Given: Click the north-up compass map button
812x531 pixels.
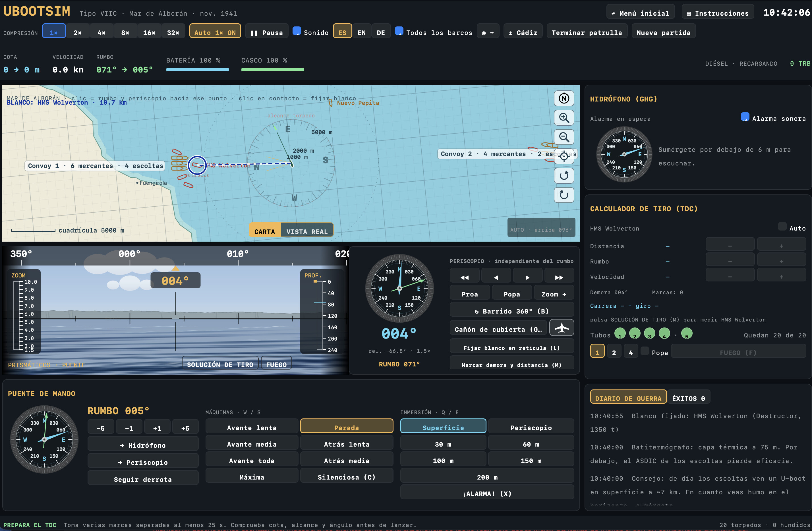Looking at the screenshot, I should [564, 99].
